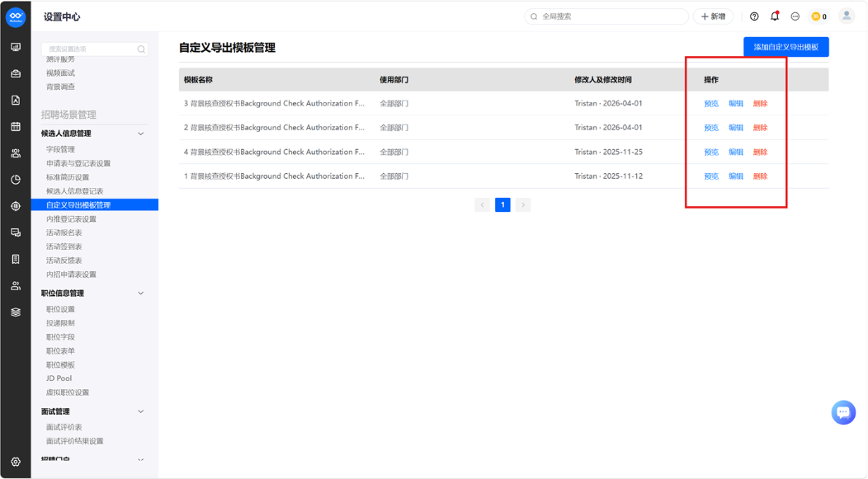Click the gold coin balance icon
Viewport: 868px width, 479px height.
[816, 16]
